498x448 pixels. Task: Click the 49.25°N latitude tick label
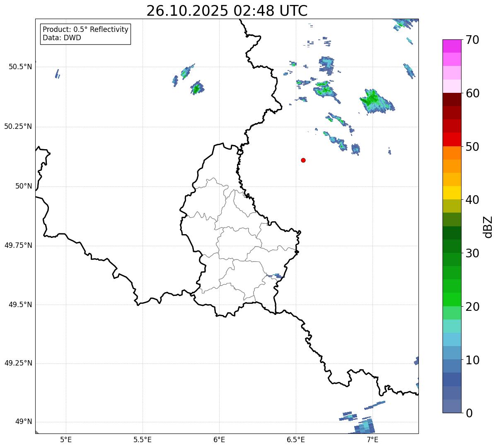tap(18, 363)
